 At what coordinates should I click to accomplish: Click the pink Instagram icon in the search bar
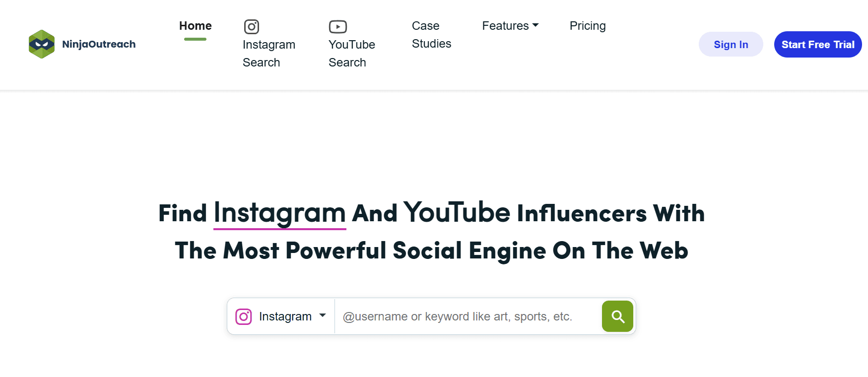click(x=244, y=316)
